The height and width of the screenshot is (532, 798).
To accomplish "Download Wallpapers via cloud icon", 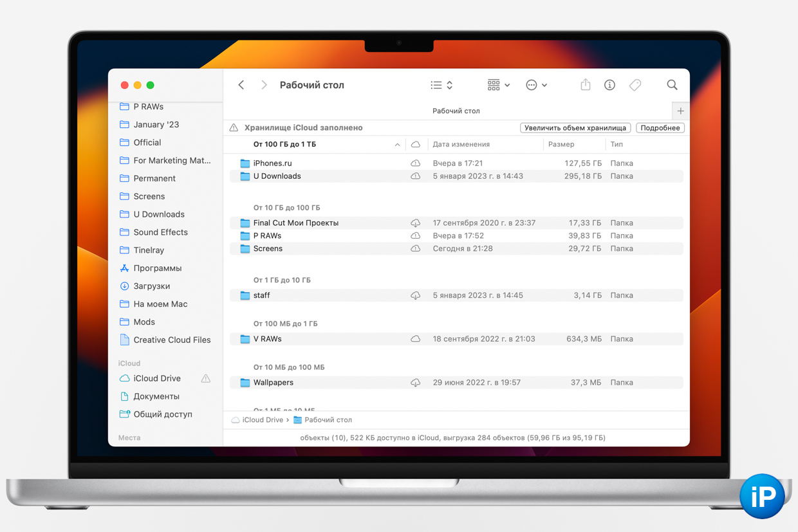I will pos(415,383).
